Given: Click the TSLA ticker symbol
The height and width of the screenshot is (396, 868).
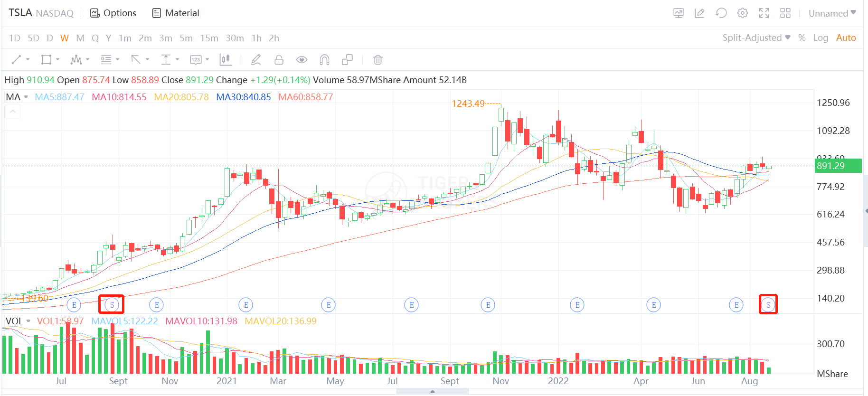Looking at the screenshot, I should [20, 13].
